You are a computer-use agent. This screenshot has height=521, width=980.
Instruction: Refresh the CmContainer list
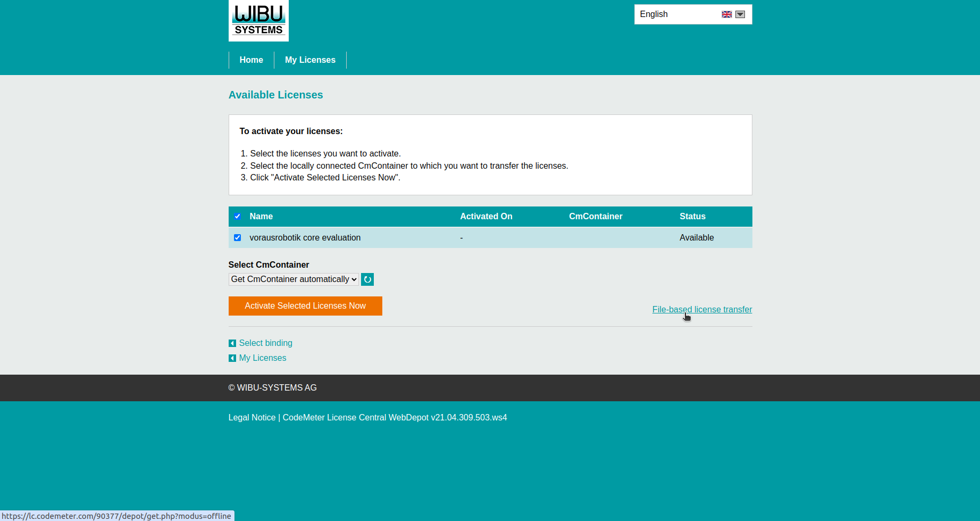tap(367, 279)
